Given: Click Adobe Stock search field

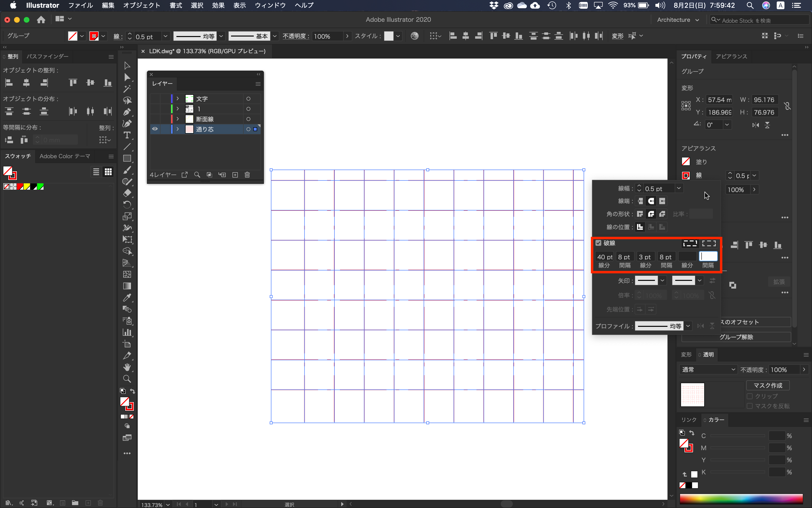Looking at the screenshot, I should point(759,20).
